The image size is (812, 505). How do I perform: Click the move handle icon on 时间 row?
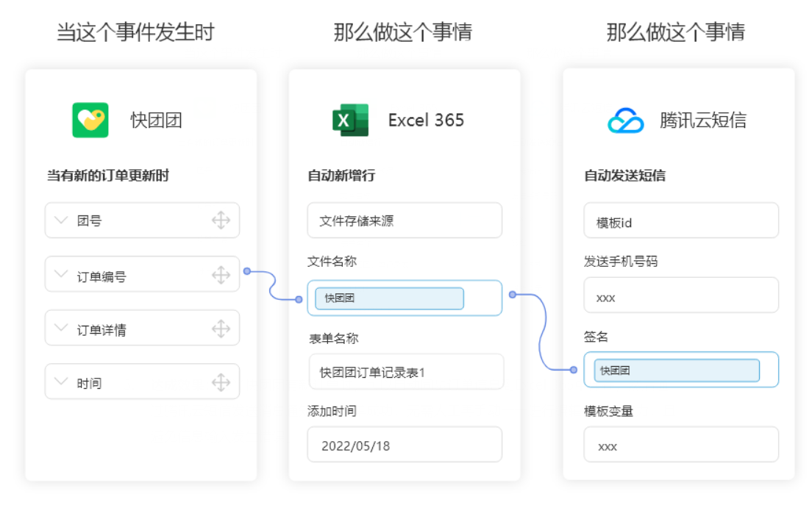(x=221, y=382)
